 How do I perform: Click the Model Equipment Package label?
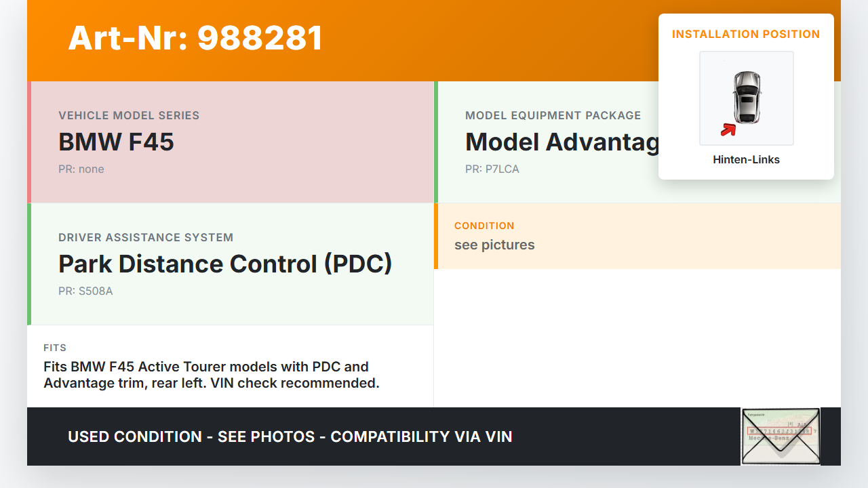coord(553,116)
